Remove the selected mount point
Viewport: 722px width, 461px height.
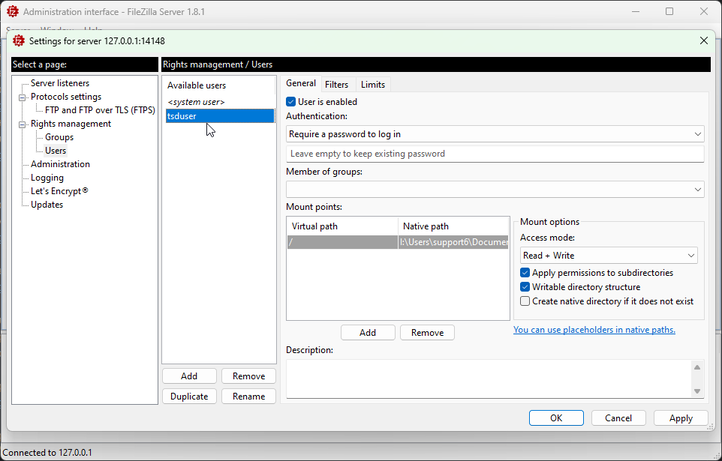[427, 333]
